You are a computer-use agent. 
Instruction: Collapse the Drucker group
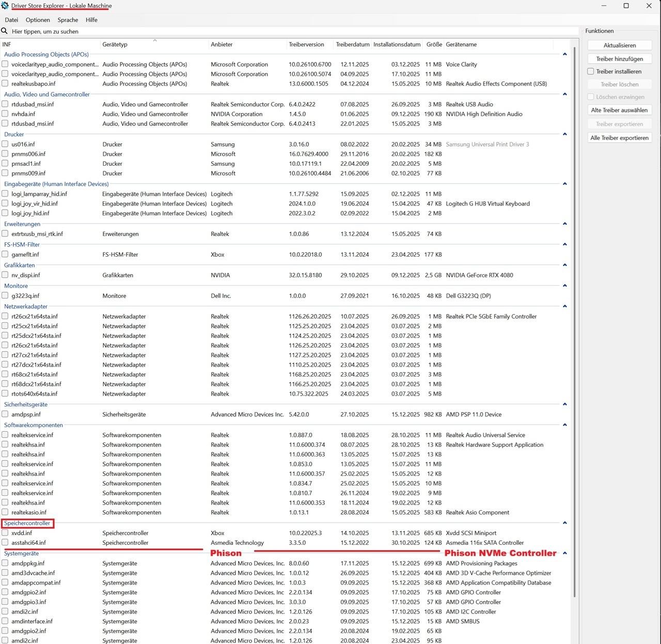[564, 134]
